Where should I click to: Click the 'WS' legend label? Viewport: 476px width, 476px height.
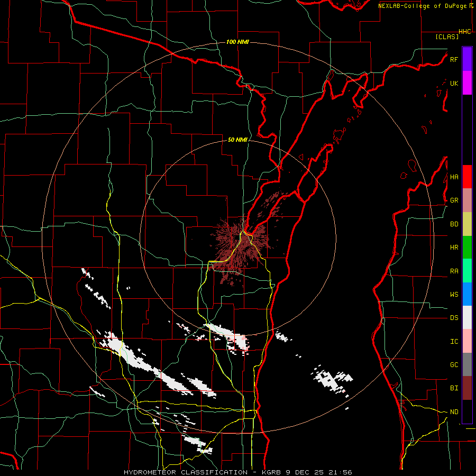click(x=454, y=294)
